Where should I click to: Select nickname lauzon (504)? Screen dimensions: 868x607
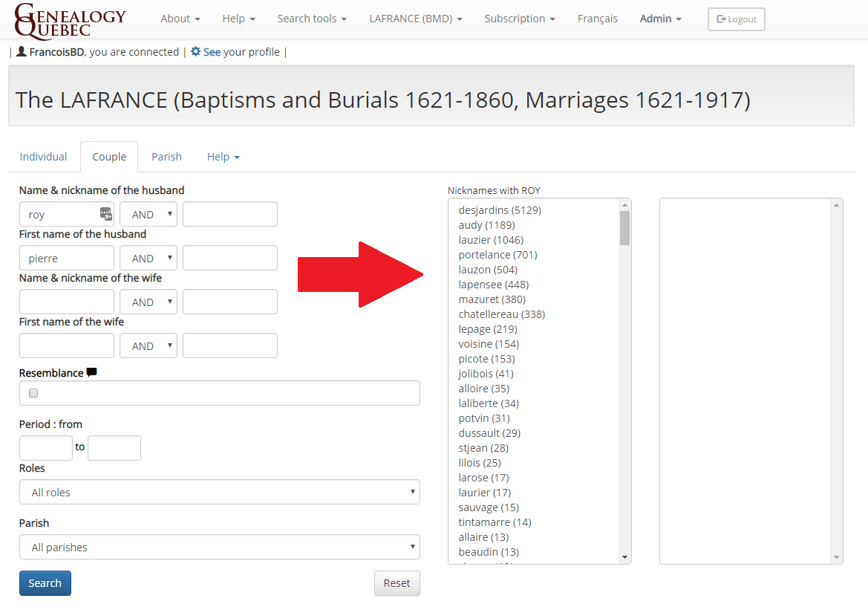pos(488,270)
